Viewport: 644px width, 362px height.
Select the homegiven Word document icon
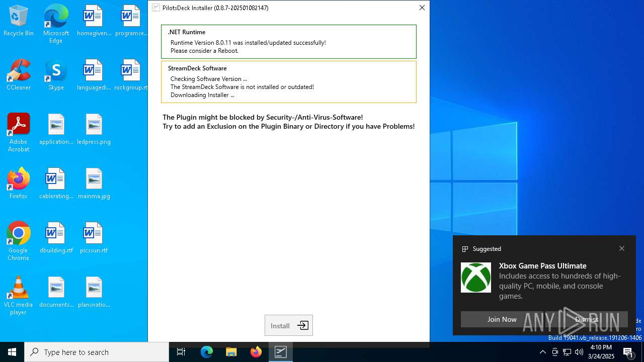[94, 21]
